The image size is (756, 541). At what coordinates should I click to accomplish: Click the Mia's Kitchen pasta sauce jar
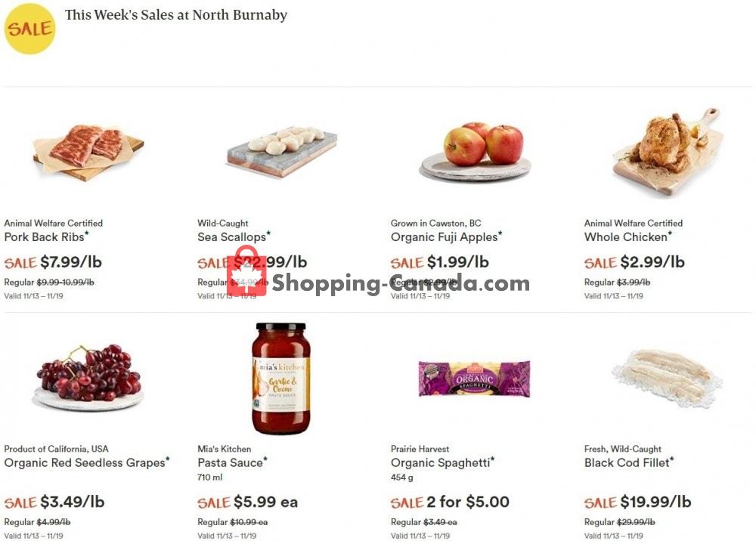click(x=281, y=378)
